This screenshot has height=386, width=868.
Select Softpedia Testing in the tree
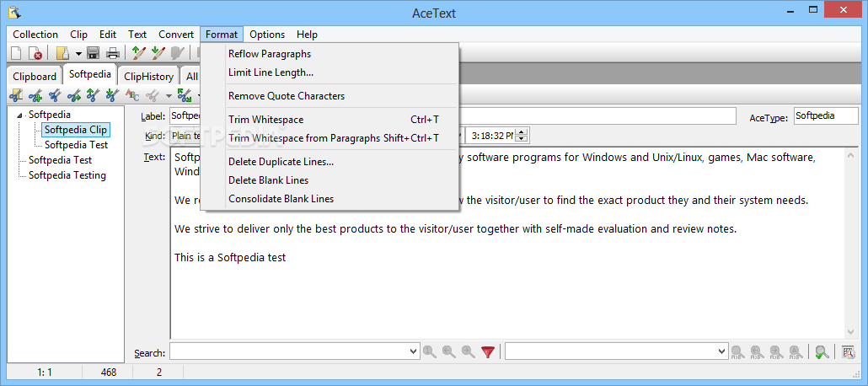pos(67,175)
